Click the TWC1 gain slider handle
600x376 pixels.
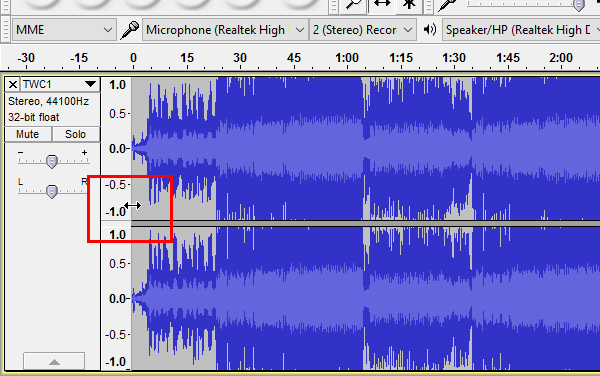52,161
